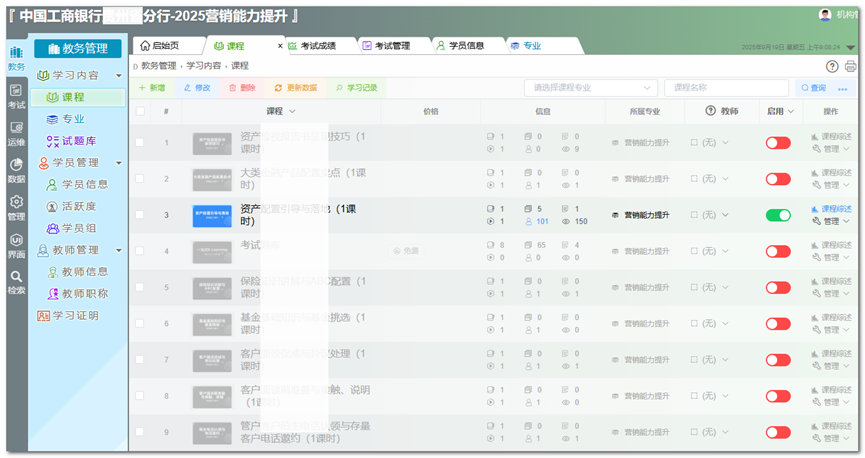Open the teacher (无) dropdown in row 1
Image resolution: width=865 pixels, height=458 pixels.
click(x=709, y=143)
